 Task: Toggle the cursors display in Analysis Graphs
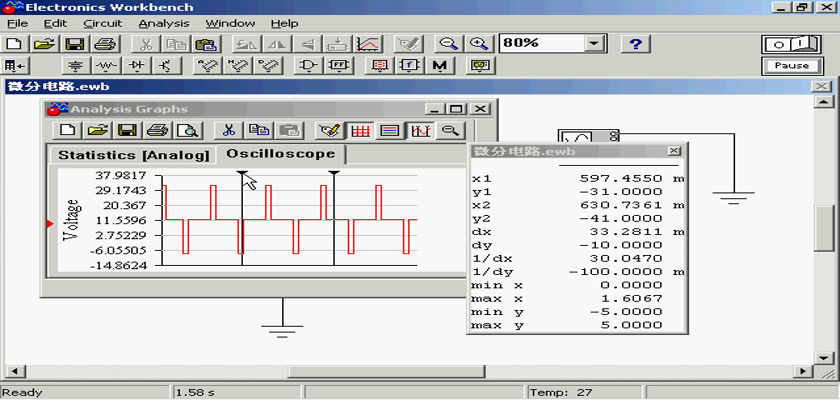(x=421, y=130)
